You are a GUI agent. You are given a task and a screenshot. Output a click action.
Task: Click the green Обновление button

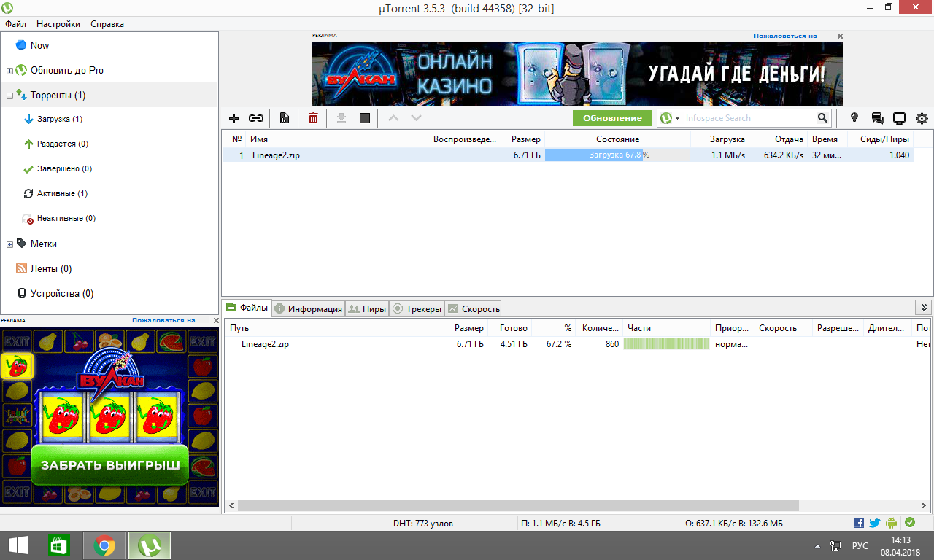[x=612, y=118]
